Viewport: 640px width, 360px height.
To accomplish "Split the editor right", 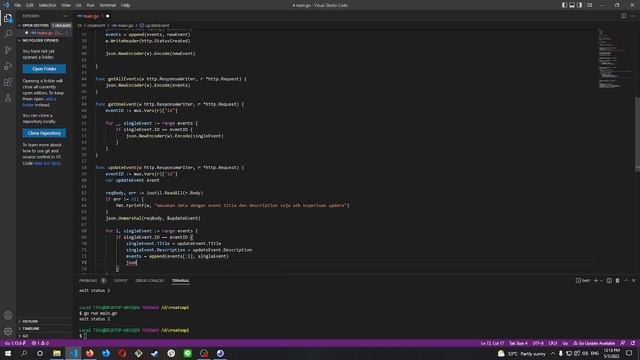I will click(623, 16).
